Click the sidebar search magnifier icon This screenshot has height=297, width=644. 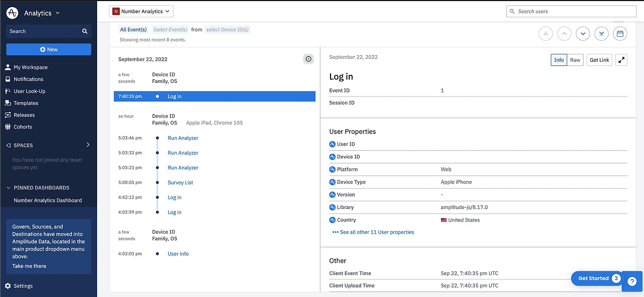tap(85, 31)
